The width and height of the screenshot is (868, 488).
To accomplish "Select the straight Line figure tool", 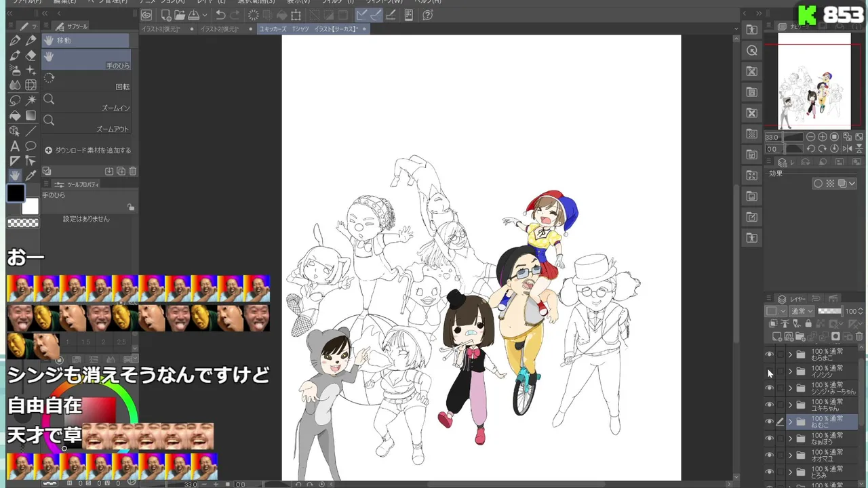I will [31, 131].
